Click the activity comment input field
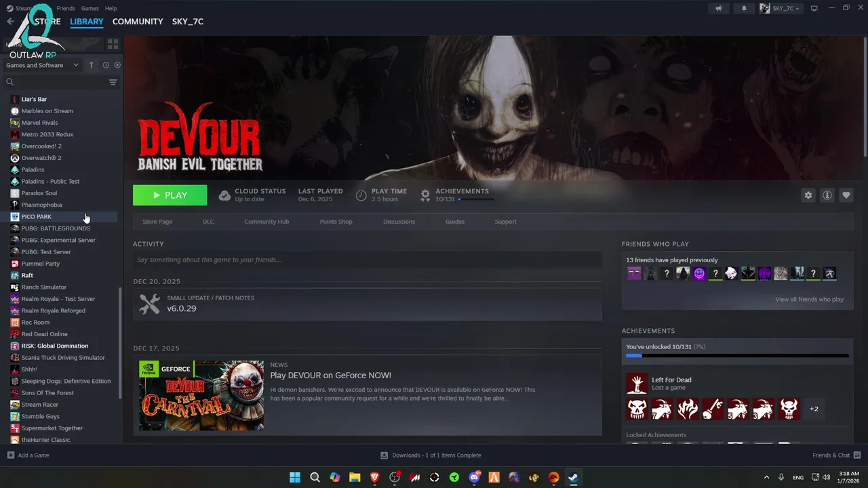868x488 pixels. coord(368,260)
